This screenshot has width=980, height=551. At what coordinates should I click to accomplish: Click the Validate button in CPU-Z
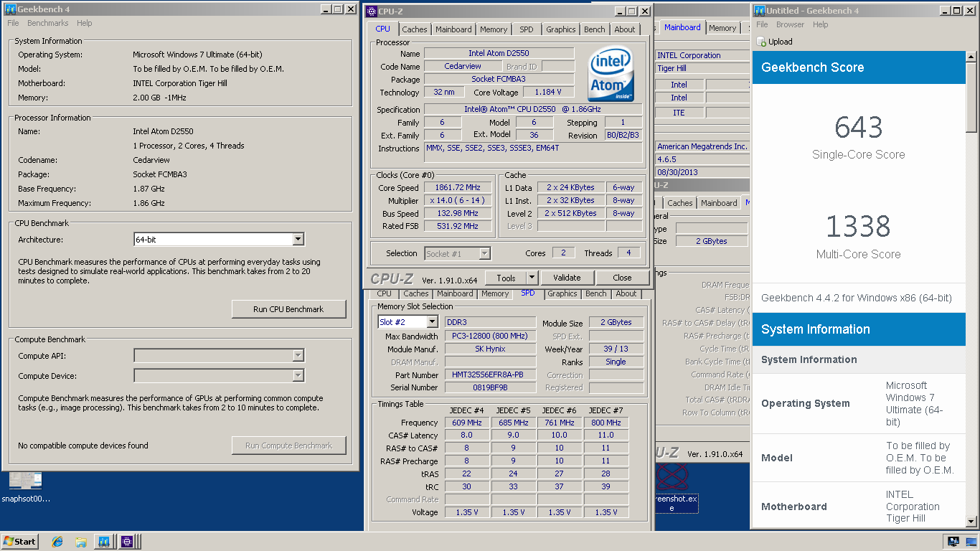tap(567, 278)
